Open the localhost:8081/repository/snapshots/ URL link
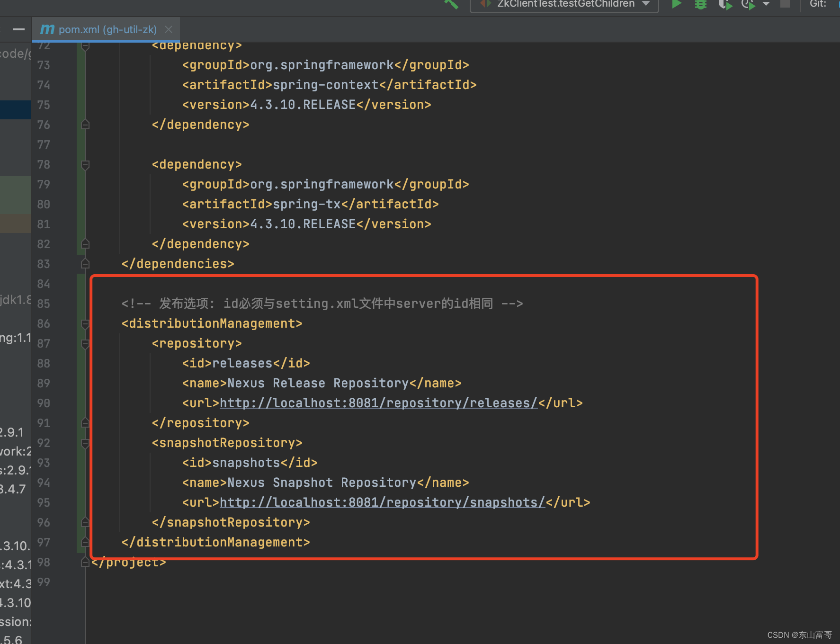The height and width of the screenshot is (644, 840). (383, 502)
